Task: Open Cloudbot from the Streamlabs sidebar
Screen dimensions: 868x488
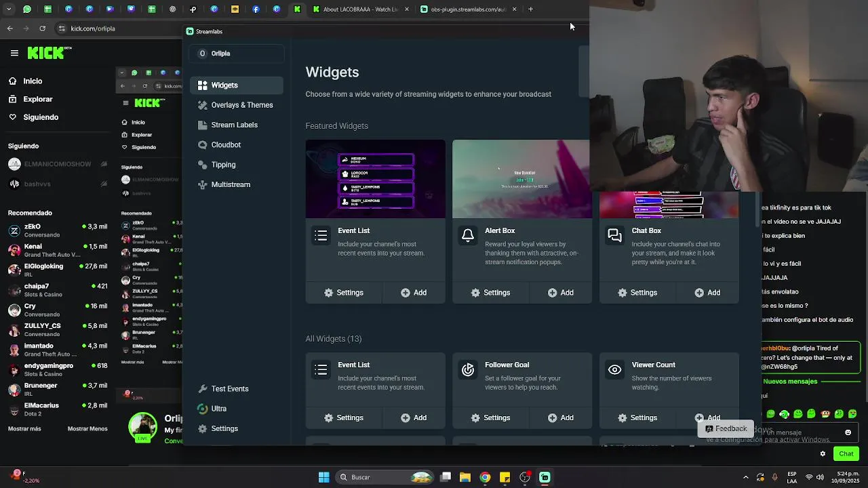Action: (236, 144)
